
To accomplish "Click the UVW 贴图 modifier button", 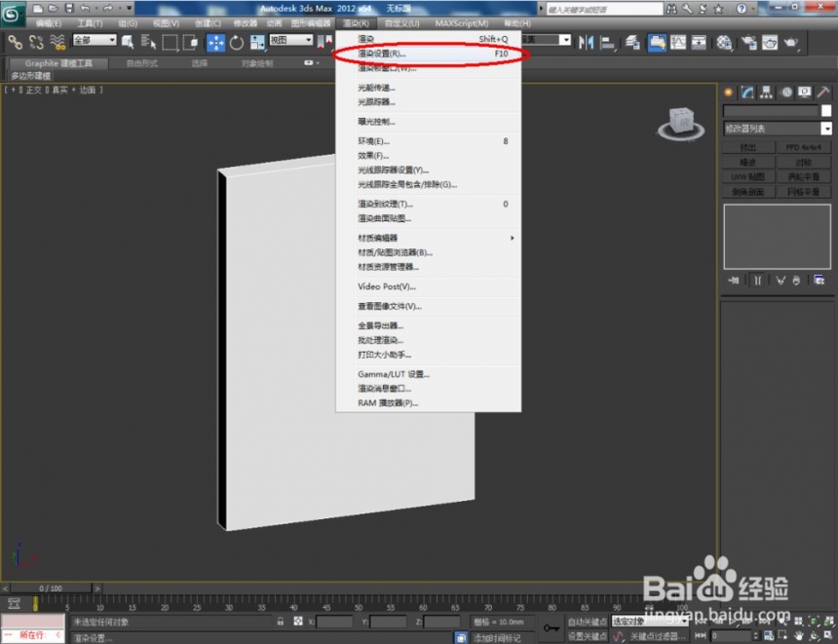I will tap(748, 177).
